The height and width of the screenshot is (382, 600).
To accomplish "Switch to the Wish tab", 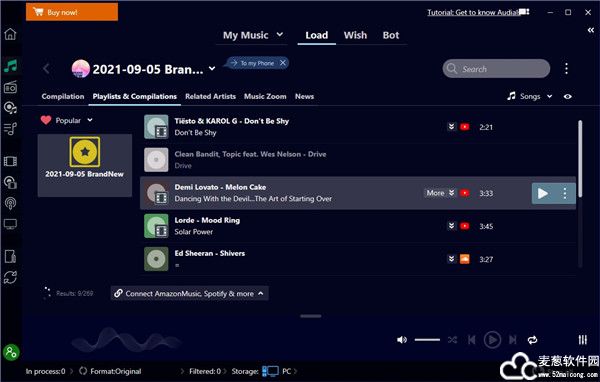I will point(355,35).
